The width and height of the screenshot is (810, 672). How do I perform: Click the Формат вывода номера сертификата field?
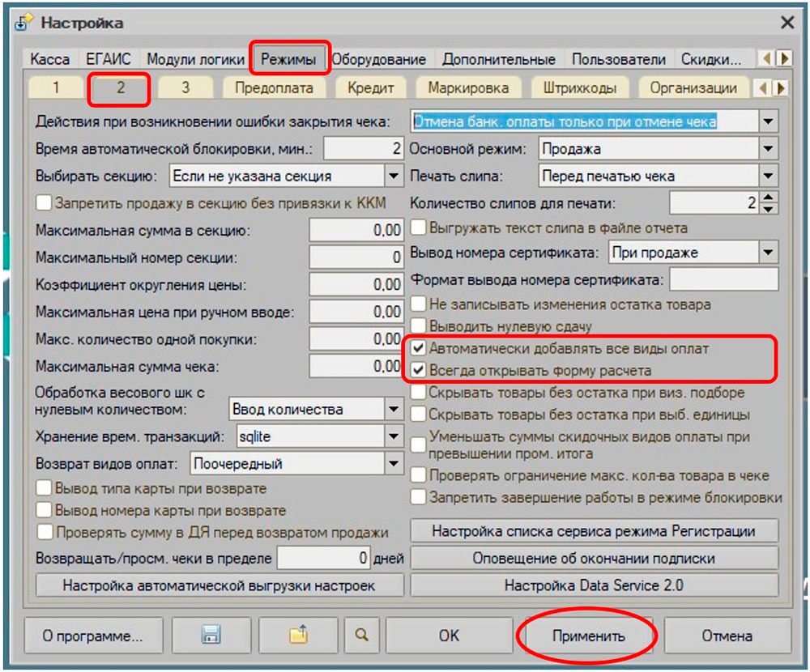coord(723,280)
